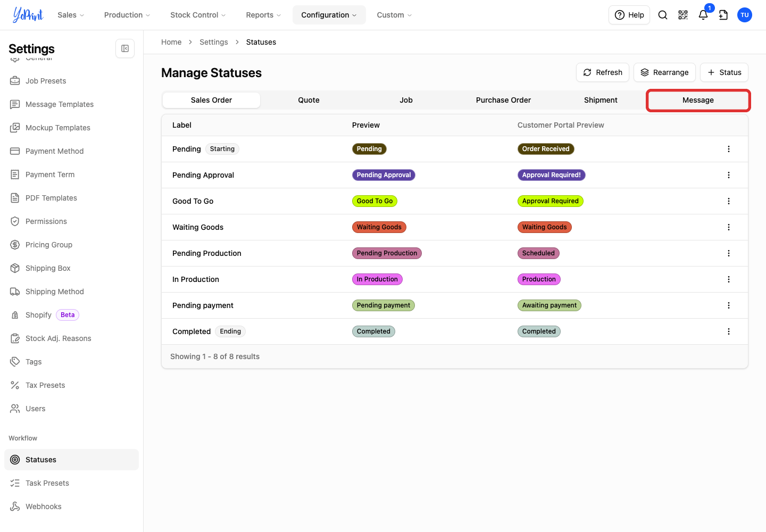This screenshot has width=766, height=532.
Task: Open Task Presets in sidebar
Action: [71, 483]
